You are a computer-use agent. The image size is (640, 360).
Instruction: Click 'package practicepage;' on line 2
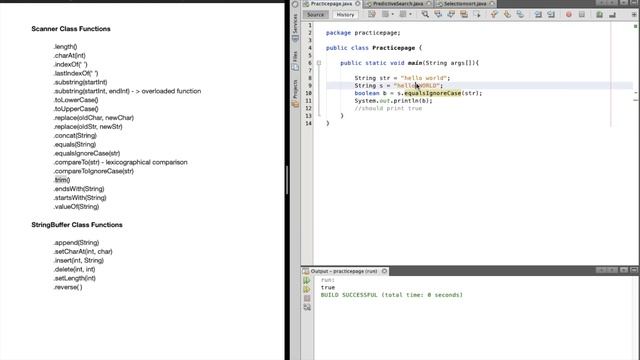(363, 33)
